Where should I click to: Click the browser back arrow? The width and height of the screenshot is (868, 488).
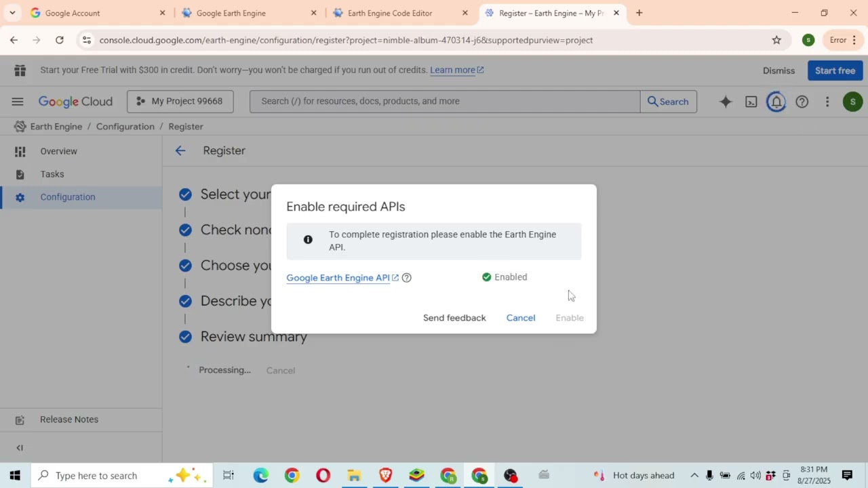pyautogui.click(x=14, y=40)
